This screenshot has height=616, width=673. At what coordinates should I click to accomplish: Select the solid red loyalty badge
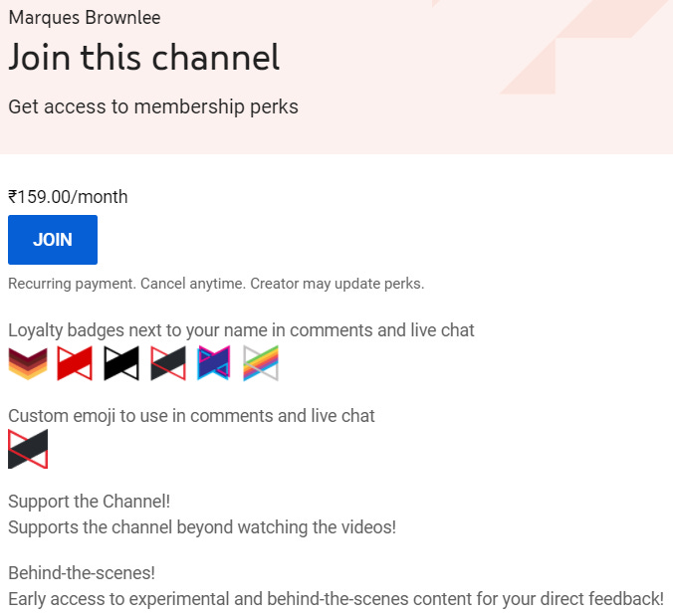[75, 363]
